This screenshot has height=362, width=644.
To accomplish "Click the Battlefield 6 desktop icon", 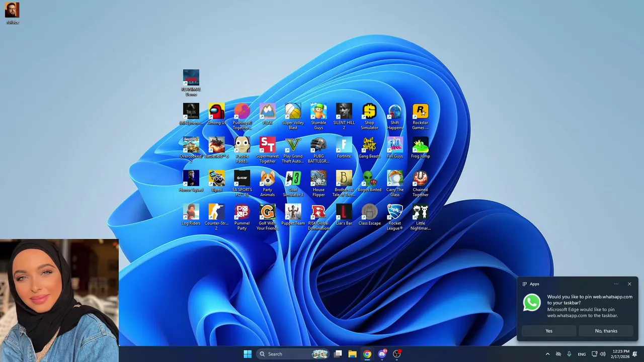I will (x=217, y=148).
